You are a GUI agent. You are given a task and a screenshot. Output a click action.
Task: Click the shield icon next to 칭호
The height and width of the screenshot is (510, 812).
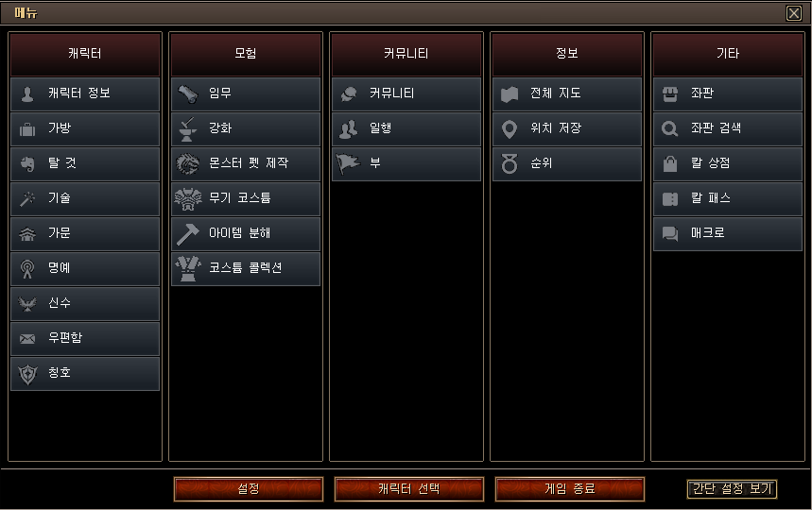click(27, 374)
